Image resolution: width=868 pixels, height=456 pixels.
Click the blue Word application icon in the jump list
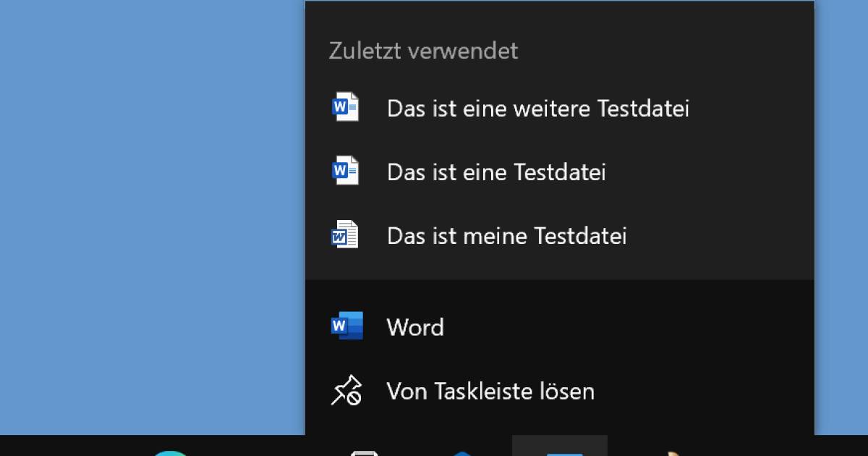[345, 326]
